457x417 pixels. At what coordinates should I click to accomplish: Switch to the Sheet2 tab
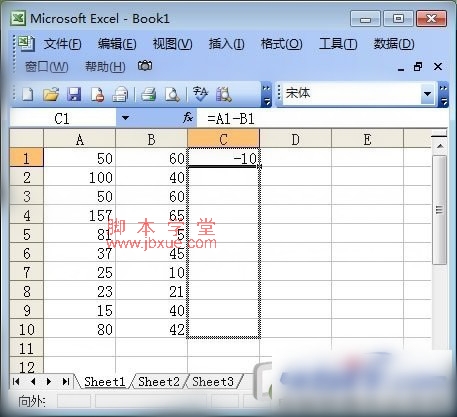click(159, 382)
